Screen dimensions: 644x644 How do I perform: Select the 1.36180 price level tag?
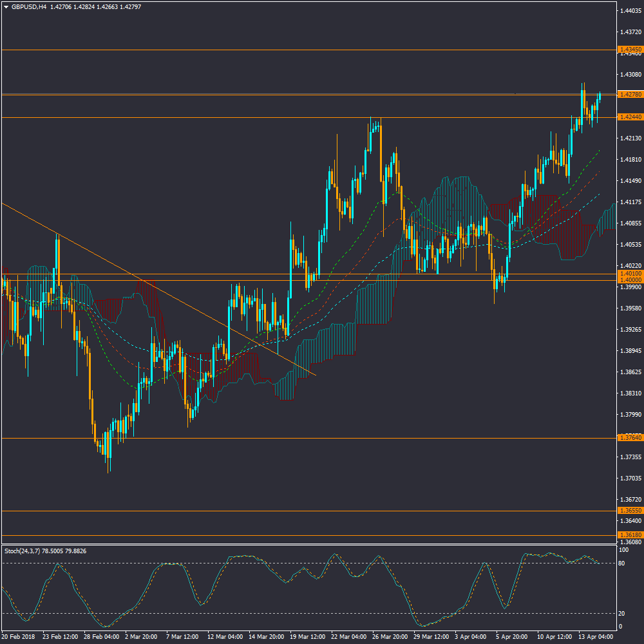[x=629, y=535]
